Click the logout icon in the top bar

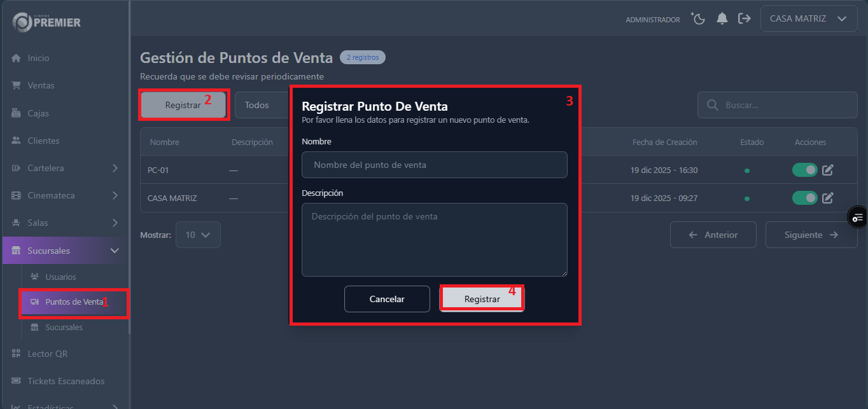745,18
